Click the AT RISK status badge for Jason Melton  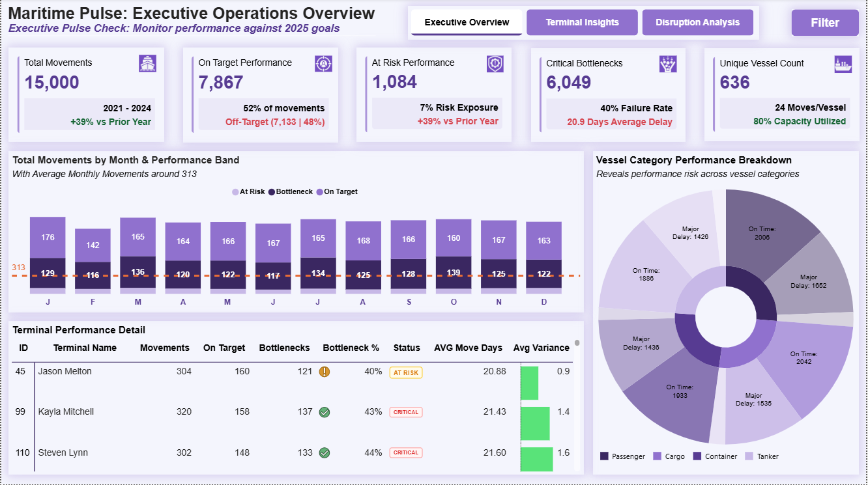click(406, 372)
